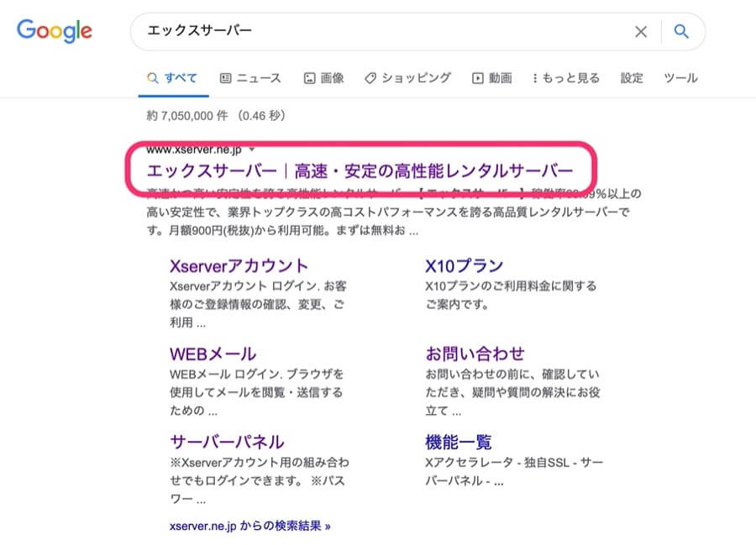The height and width of the screenshot is (545, 756).
Task: Open the Xserverアカウント sitelink
Action: (239, 266)
